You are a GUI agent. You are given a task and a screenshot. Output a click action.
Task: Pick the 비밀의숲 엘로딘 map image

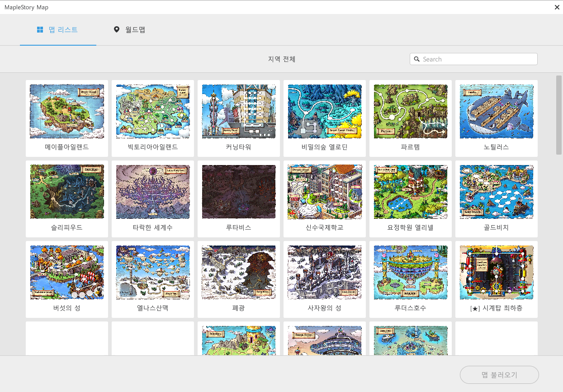tap(325, 111)
